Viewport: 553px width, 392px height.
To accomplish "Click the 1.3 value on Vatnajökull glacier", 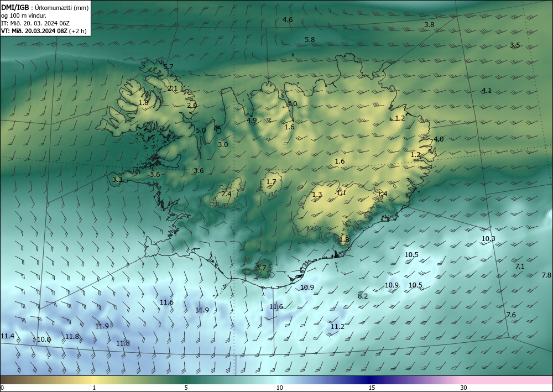I will click(x=317, y=194).
